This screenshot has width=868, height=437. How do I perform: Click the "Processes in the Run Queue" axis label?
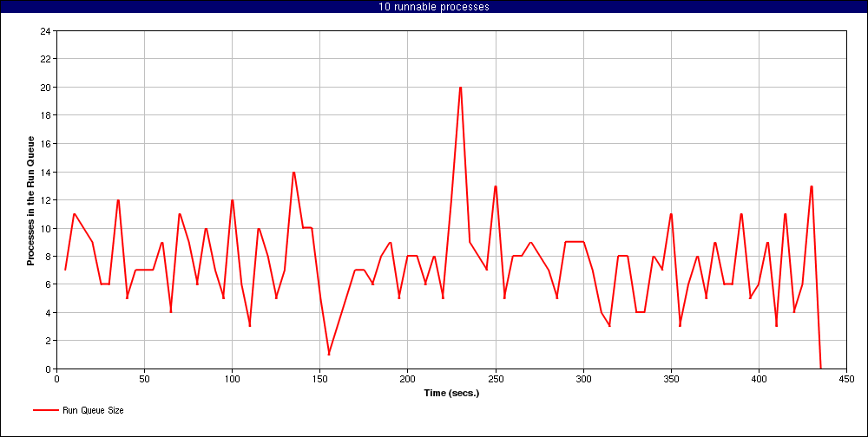tap(31, 200)
